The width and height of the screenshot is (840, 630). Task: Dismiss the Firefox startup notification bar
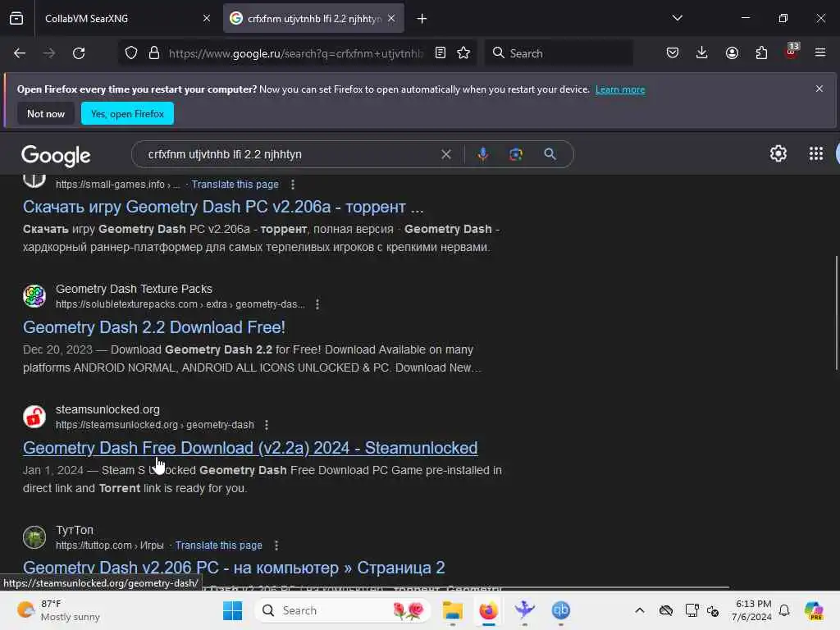point(819,89)
